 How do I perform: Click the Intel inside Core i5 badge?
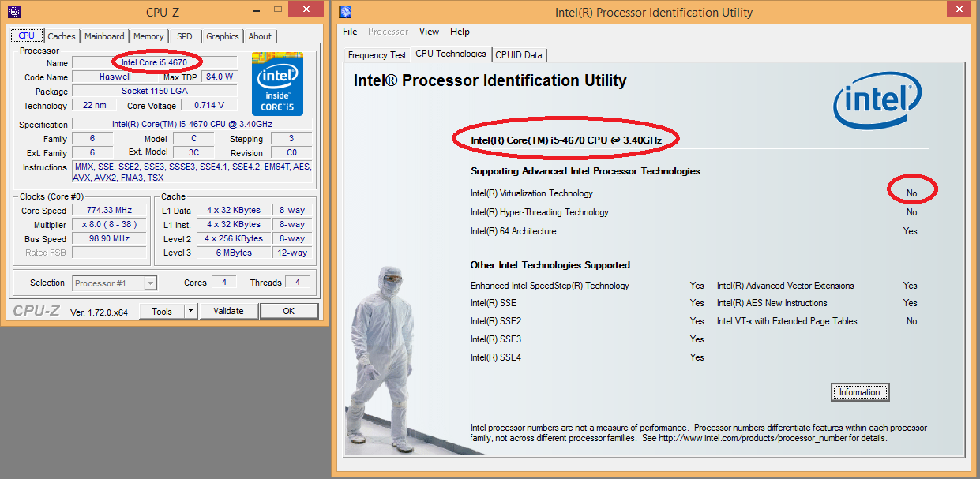pyautogui.click(x=277, y=84)
